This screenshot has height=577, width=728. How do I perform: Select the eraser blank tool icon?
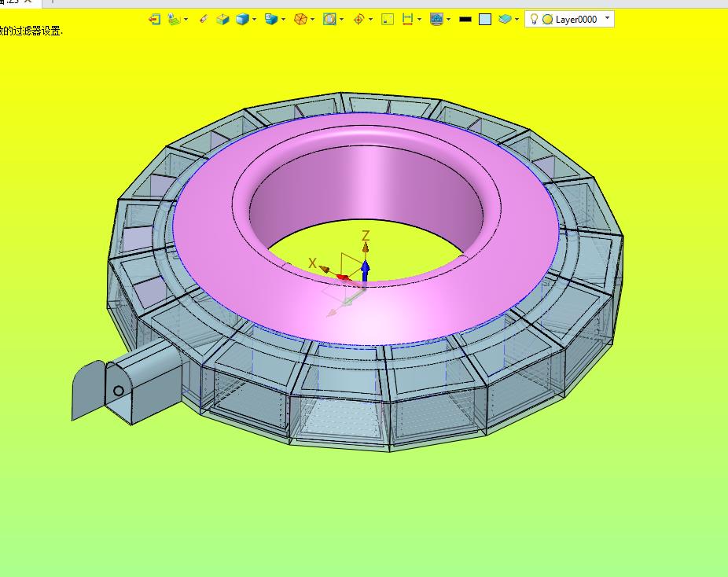coord(204,19)
